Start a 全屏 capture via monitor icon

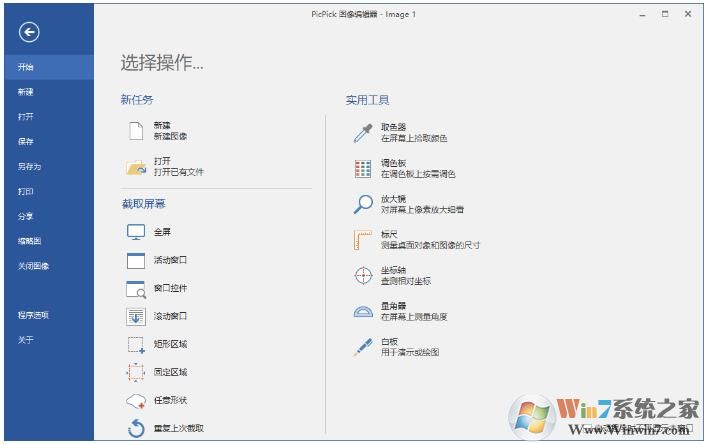[x=136, y=232]
